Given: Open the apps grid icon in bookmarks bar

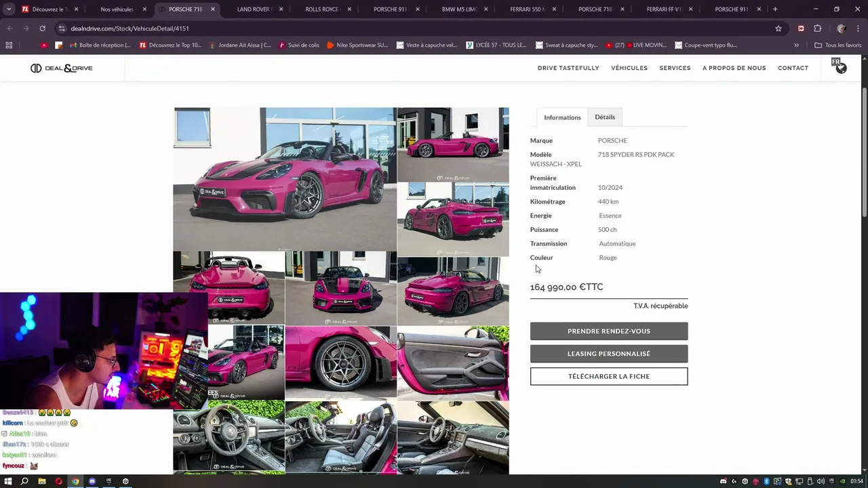Looking at the screenshot, I should (x=9, y=45).
